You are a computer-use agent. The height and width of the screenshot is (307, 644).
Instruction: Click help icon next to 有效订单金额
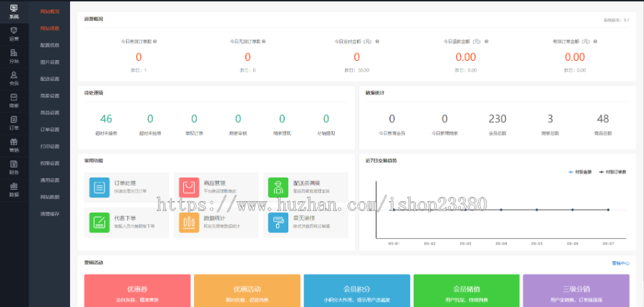pos(595,41)
